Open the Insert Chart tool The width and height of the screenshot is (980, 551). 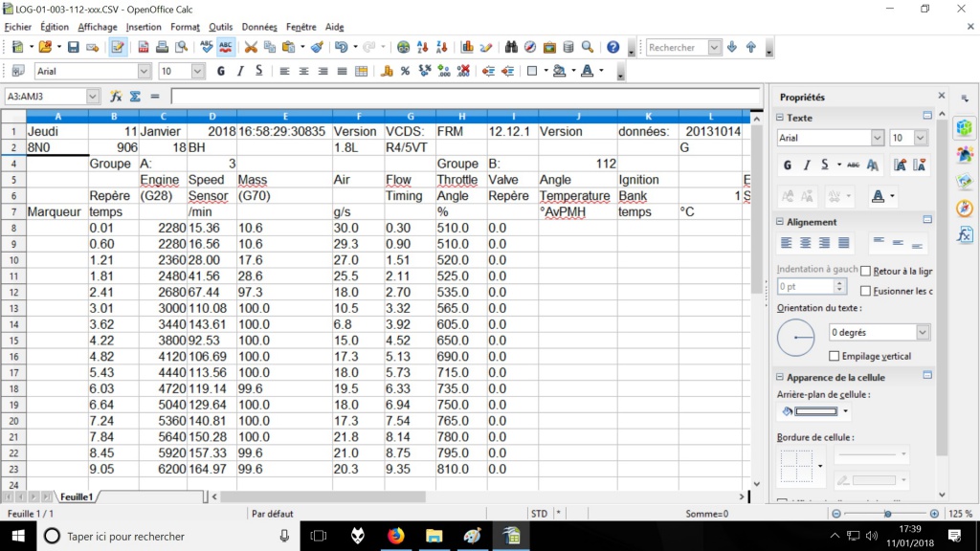pos(467,47)
